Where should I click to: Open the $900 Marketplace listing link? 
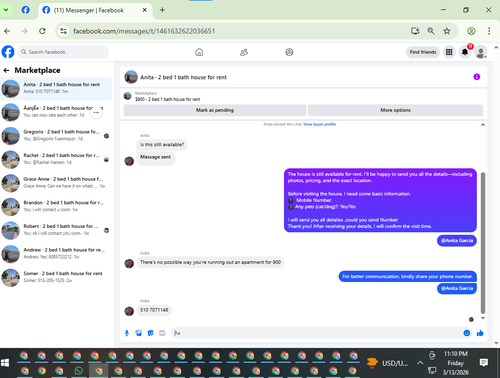coord(167,99)
